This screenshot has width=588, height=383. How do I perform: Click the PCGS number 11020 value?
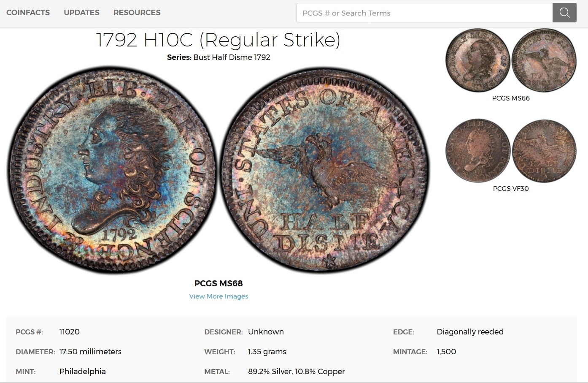click(x=70, y=332)
